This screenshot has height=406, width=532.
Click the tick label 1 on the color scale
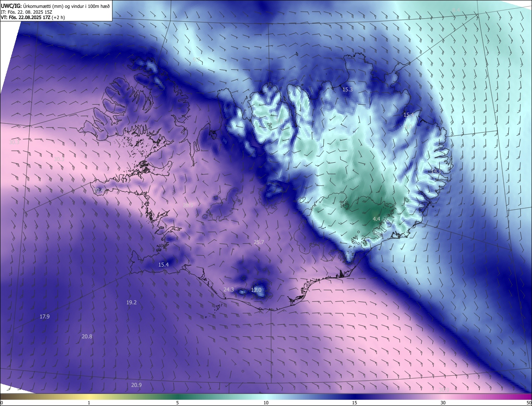pyautogui.click(x=89, y=403)
